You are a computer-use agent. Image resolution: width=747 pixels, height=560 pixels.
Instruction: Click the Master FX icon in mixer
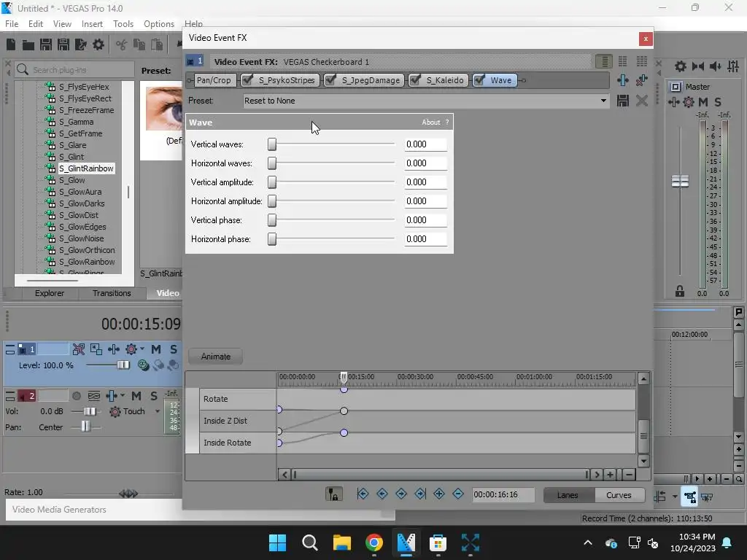click(673, 102)
